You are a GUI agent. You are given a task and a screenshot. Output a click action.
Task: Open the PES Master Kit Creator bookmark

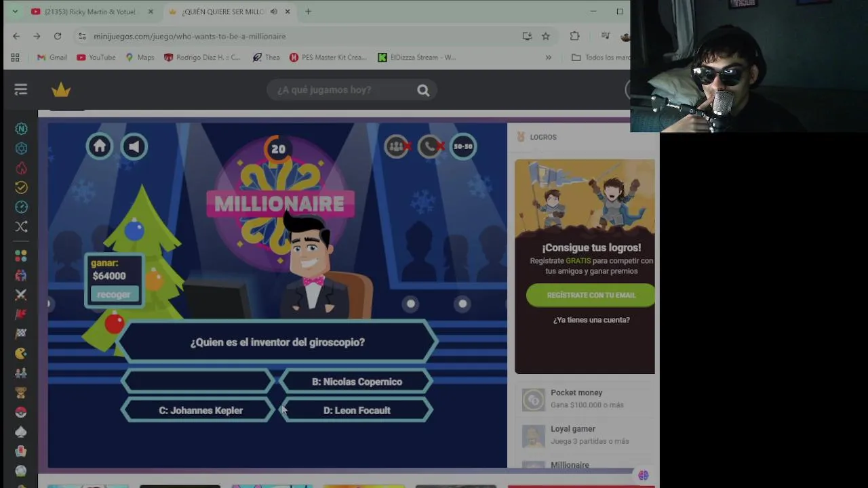pos(328,58)
